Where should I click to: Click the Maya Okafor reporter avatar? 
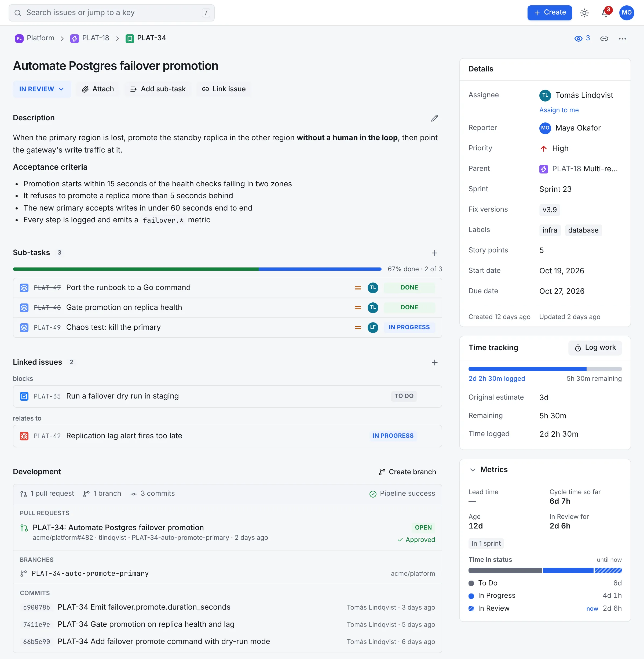click(x=545, y=128)
